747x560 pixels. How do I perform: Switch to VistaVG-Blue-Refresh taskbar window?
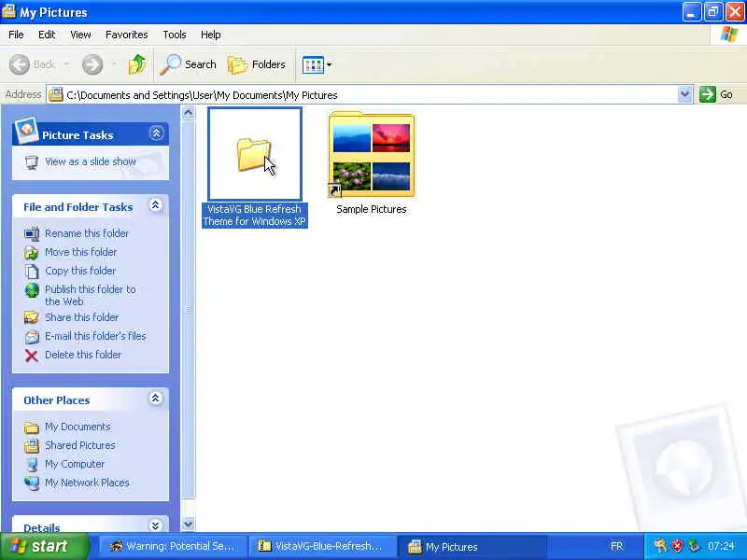(x=322, y=546)
